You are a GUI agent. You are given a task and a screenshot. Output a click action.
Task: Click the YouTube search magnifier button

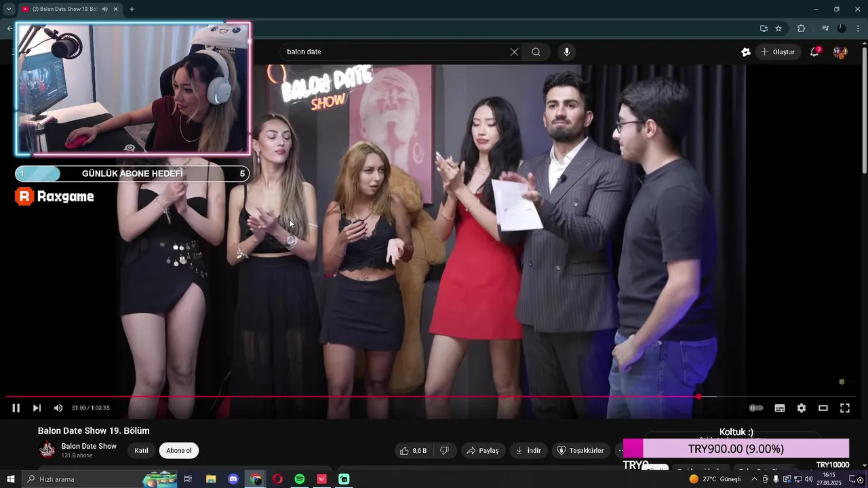click(x=536, y=52)
